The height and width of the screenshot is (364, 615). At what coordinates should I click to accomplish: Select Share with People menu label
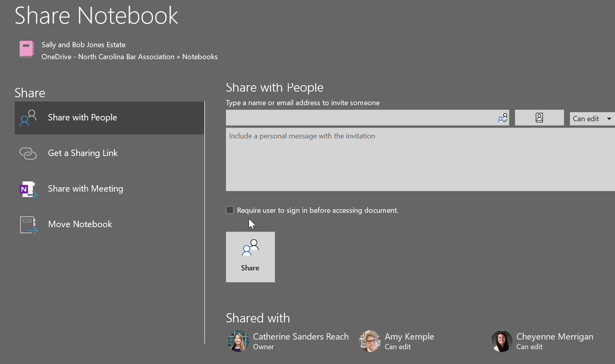(x=82, y=118)
